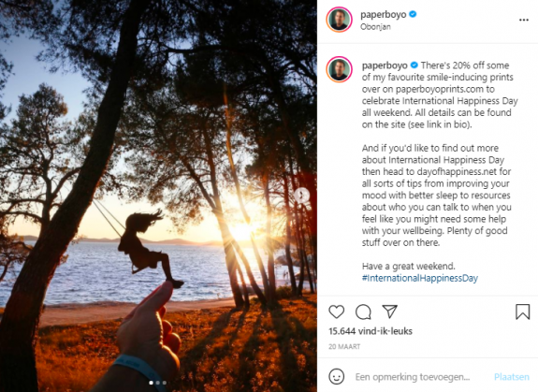The height and width of the screenshot is (392, 538).
Task: Open the Obonjan location link
Action: pyautogui.click(x=375, y=27)
